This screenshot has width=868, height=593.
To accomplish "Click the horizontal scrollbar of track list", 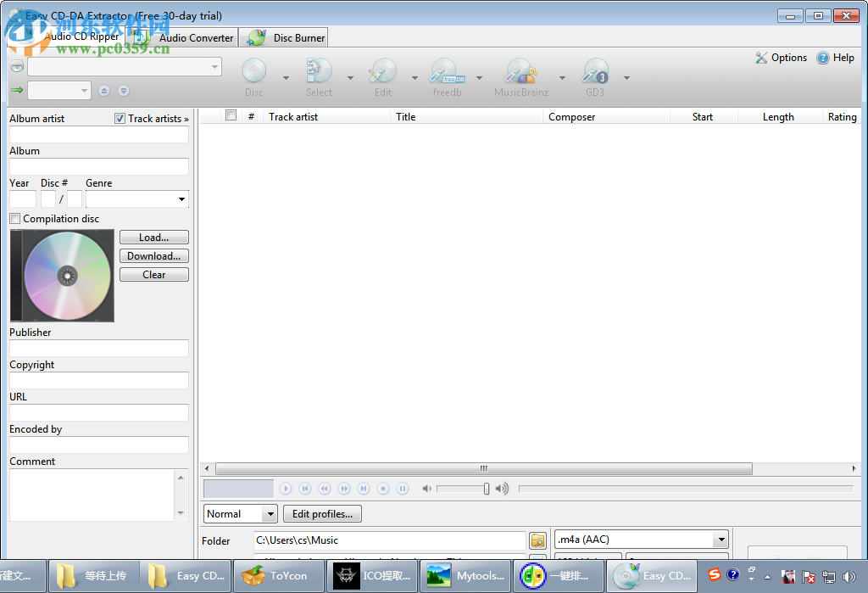I will (x=484, y=469).
